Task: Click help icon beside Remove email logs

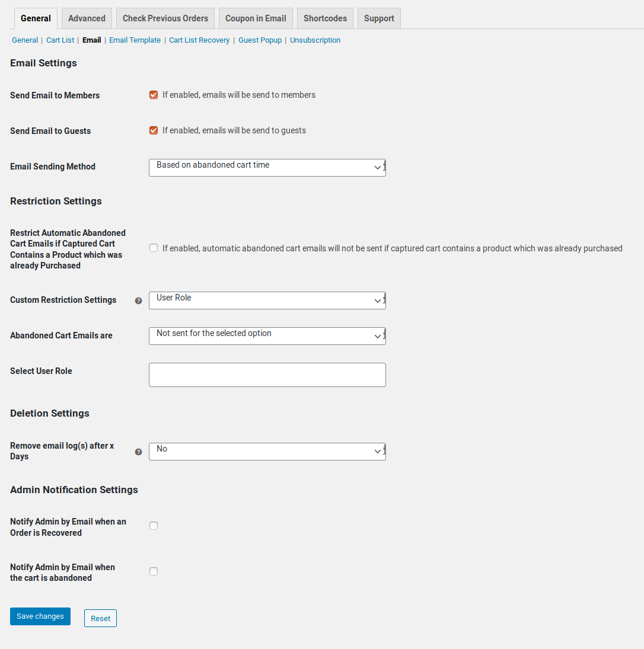Action: [138, 452]
